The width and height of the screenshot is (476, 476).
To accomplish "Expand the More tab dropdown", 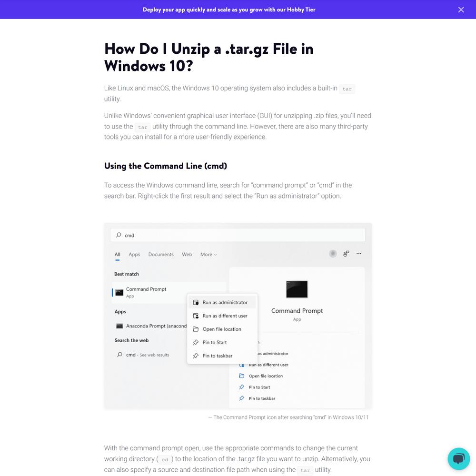I will coord(208,254).
